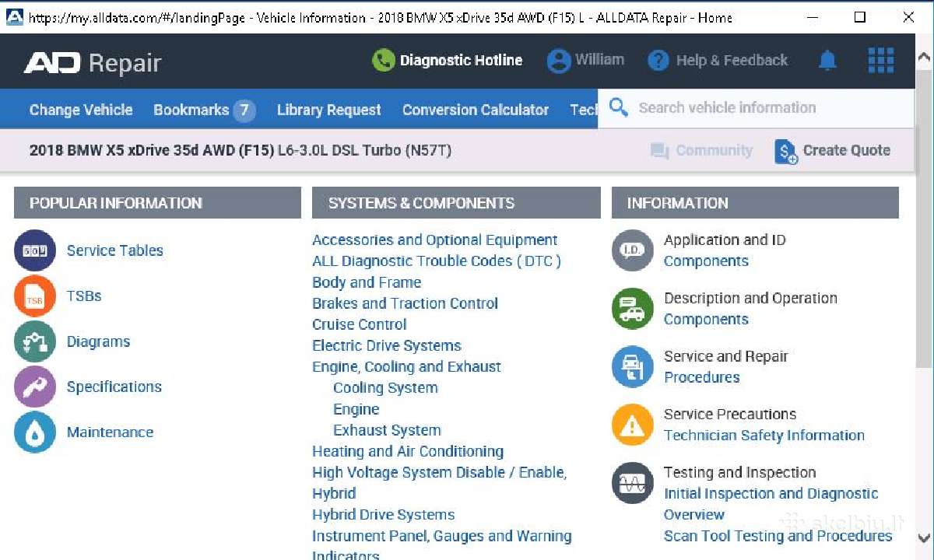Click the ALLDATA favicon in title bar

coord(15,17)
